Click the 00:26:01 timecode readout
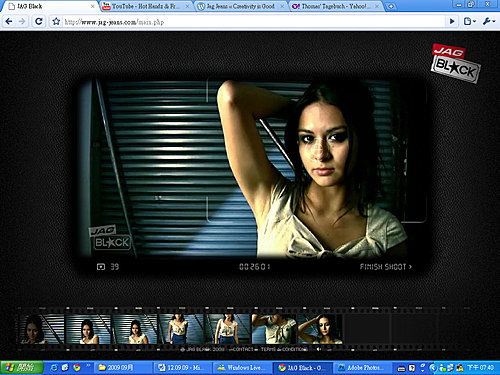500x375 pixels. (254, 267)
